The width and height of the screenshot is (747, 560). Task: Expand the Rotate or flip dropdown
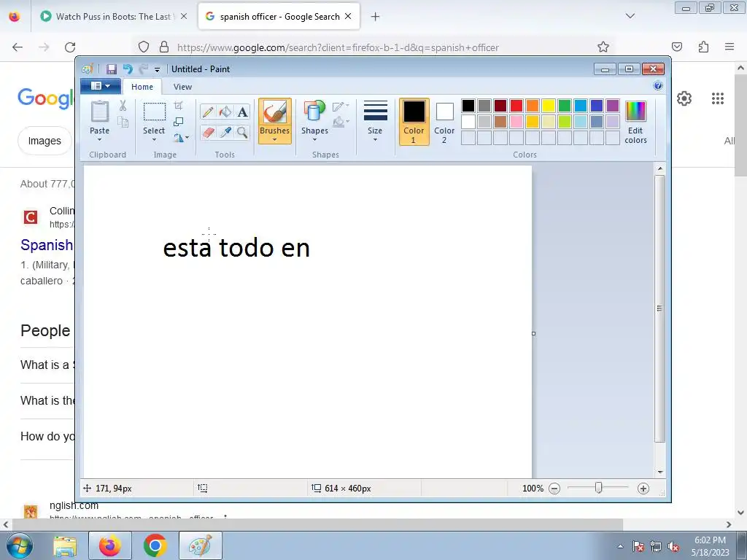point(181,138)
